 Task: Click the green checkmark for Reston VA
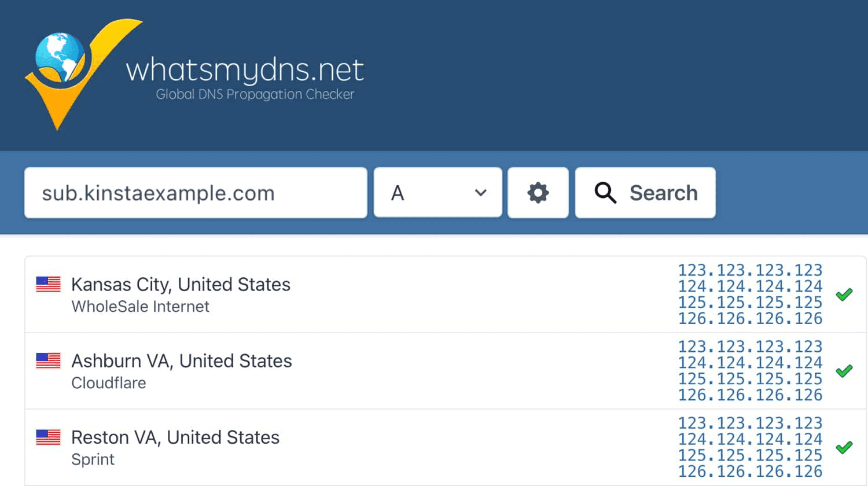844,447
